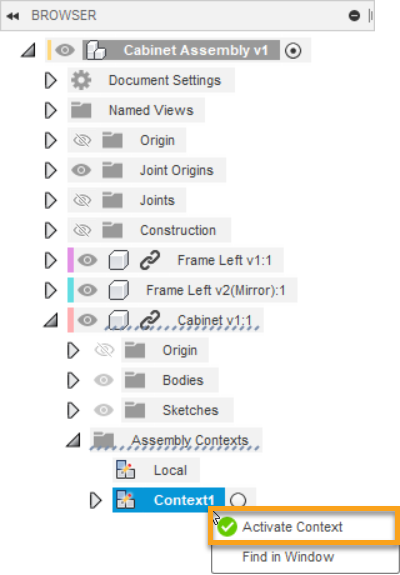Viewport: 400px width, 575px height.
Task: Select Find in Window menu entry
Action: (x=288, y=557)
